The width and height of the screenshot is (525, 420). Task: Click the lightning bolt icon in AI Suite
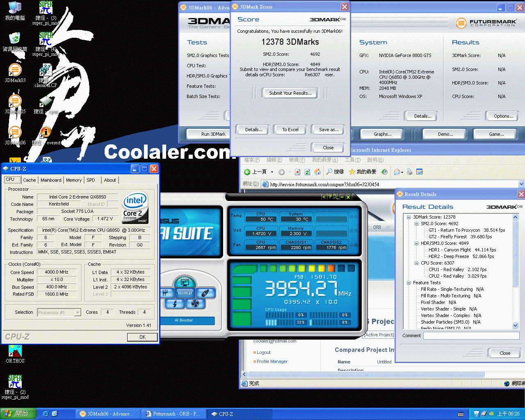click(x=175, y=304)
